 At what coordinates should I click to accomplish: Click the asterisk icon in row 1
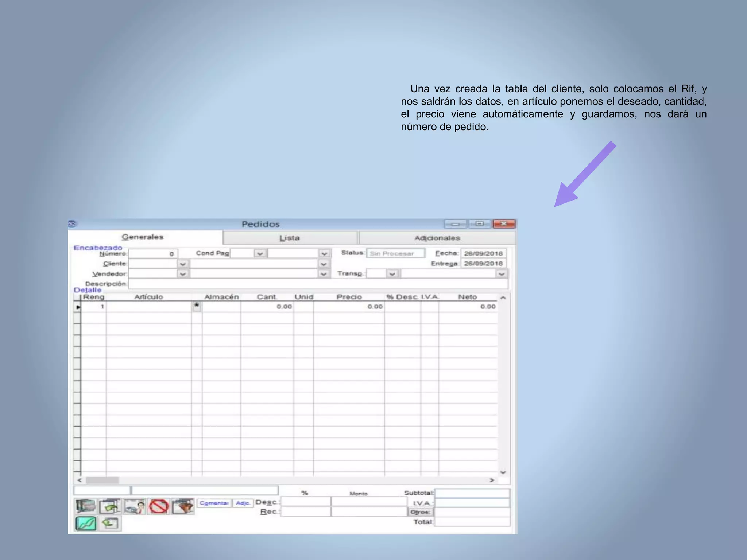(x=197, y=306)
